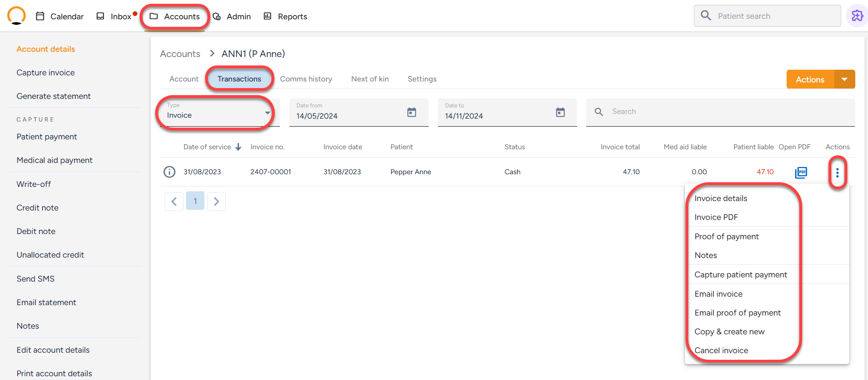Click the transactions Search field
Viewport: 868px width, 380px height.
click(720, 112)
